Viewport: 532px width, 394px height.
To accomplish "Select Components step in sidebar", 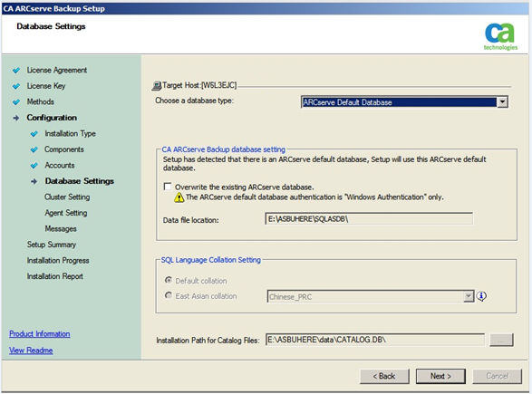I will click(x=64, y=149).
